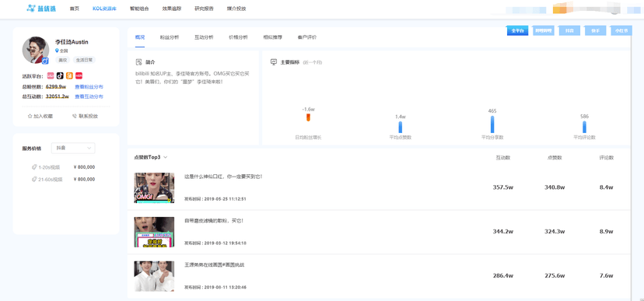Switch to the 粉丝分析 tab

170,37
